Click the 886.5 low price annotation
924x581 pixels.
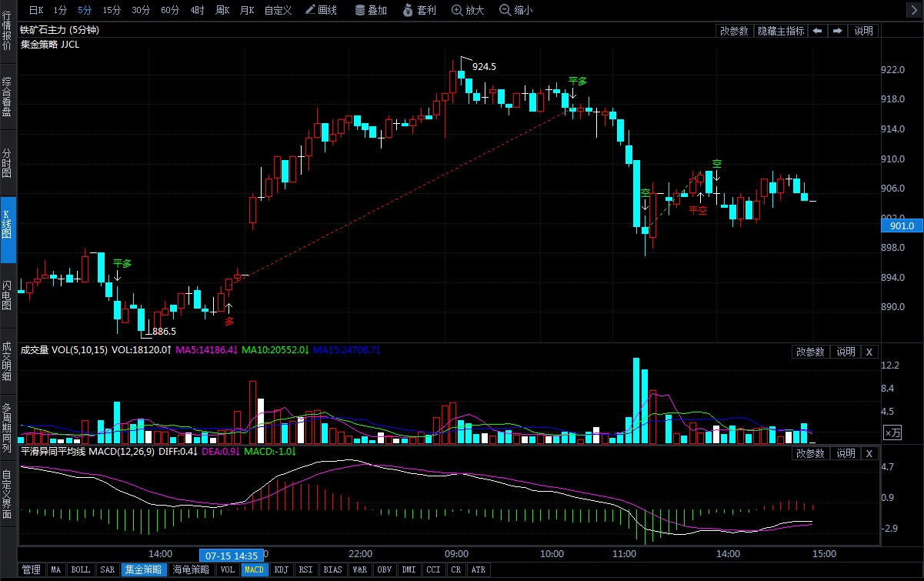coord(164,332)
